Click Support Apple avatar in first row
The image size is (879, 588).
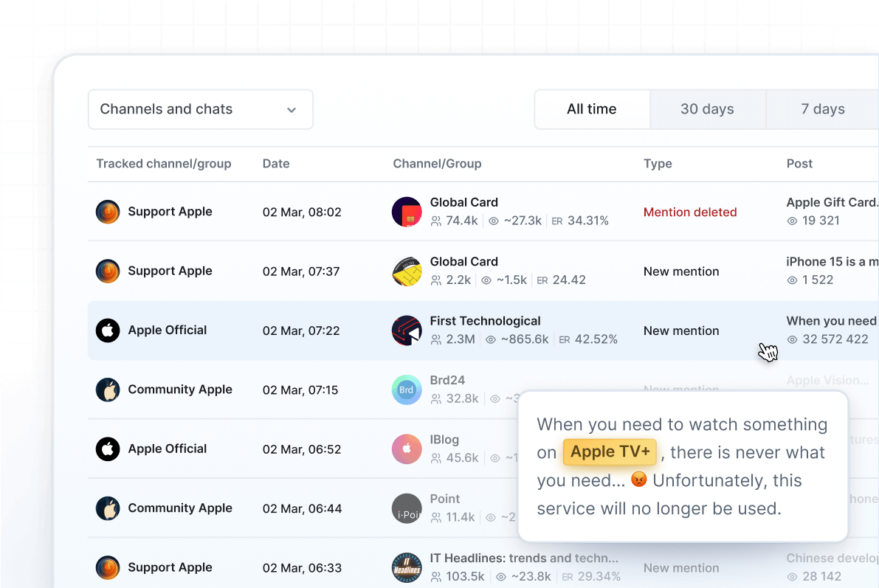tap(108, 212)
